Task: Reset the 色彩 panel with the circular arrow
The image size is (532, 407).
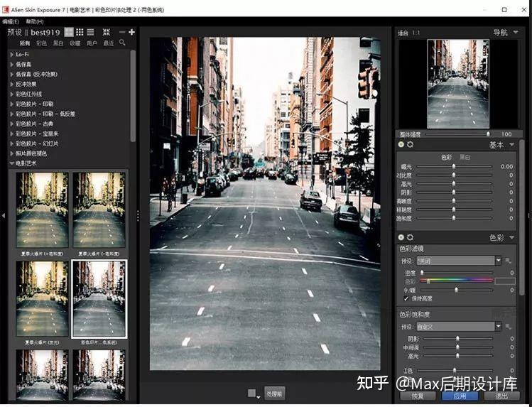Action: tap(411, 237)
